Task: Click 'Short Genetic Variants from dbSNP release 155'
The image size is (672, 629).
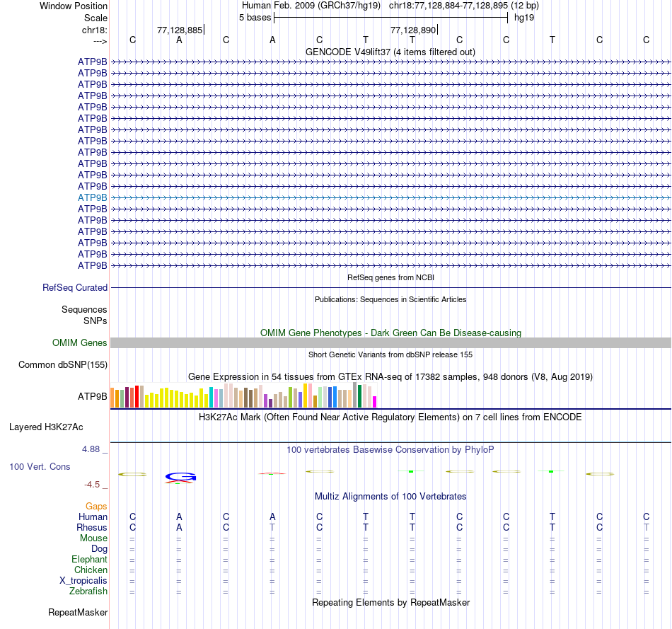Action: pos(390,354)
